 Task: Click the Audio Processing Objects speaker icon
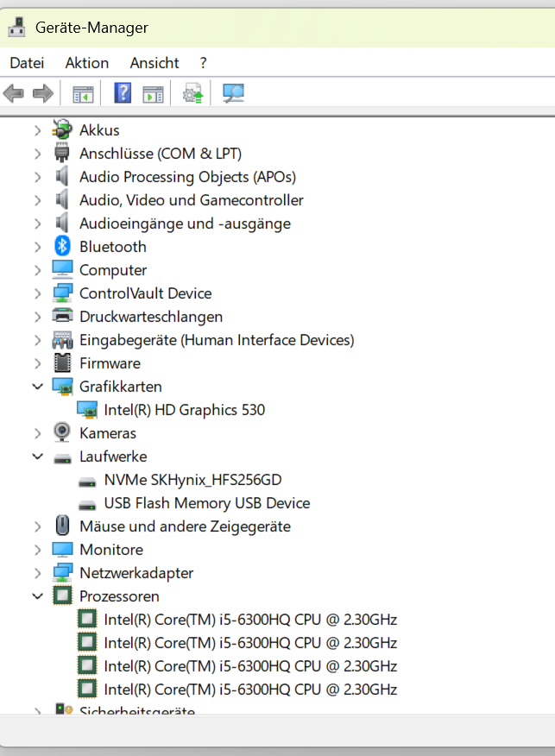point(62,176)
